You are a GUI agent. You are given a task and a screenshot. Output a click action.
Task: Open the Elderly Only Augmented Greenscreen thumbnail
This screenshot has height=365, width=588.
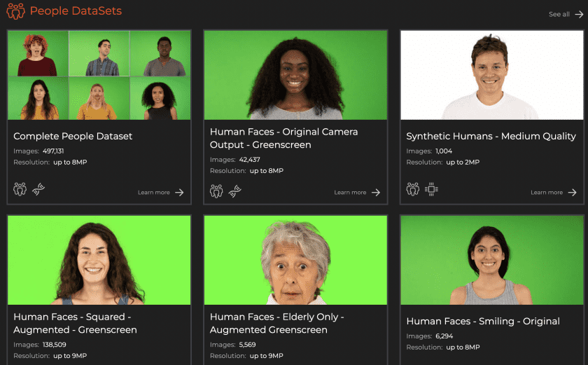(295, 260)
